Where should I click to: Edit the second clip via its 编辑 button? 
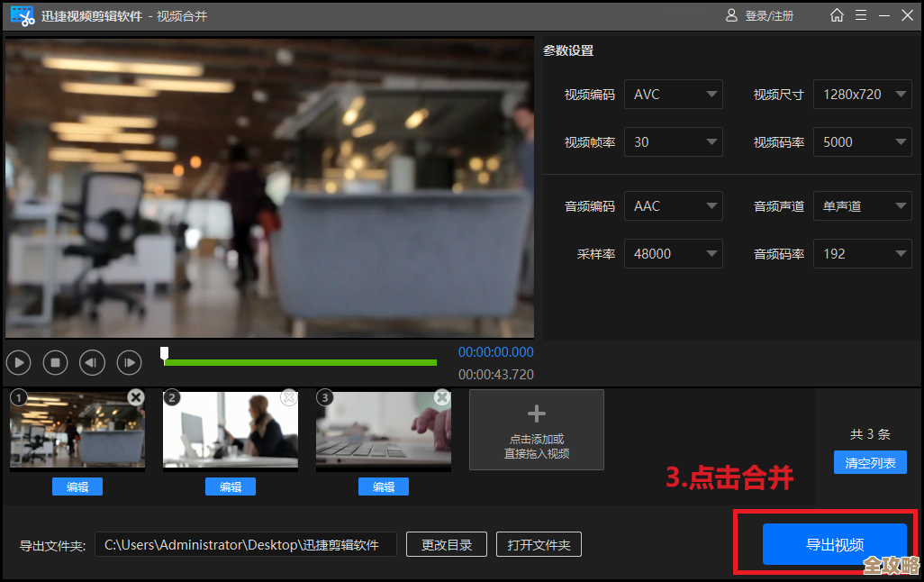tap(230, 486)
